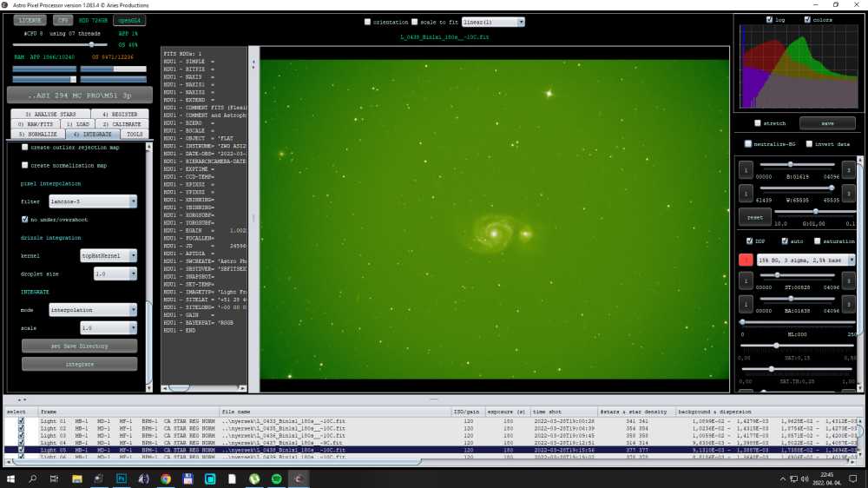This screenshot has height=488, width=868.
Task: Toggle no under/overshoot checkbox
Action: [25, 220]
